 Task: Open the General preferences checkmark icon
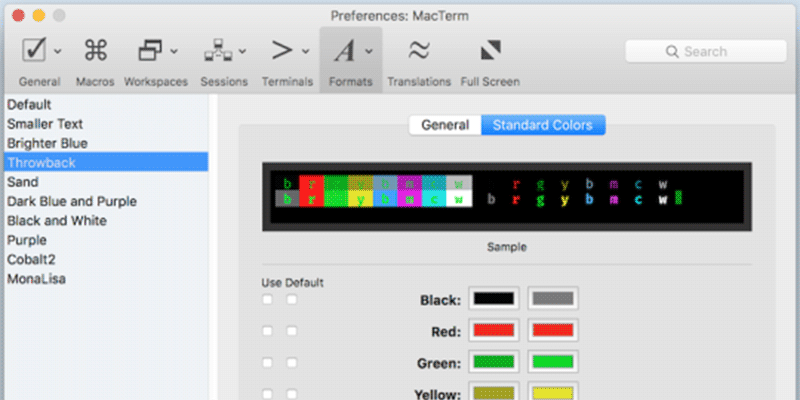coord(34,51)
